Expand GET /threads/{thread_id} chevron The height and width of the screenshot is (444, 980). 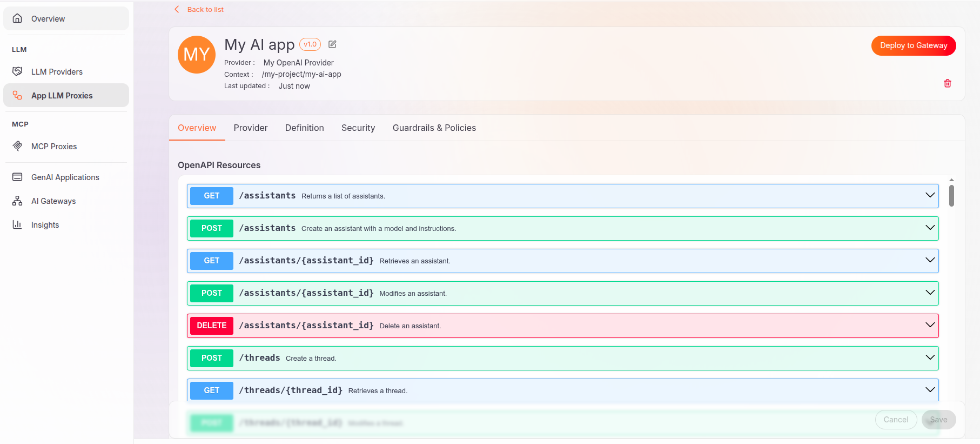click(930, 390)
